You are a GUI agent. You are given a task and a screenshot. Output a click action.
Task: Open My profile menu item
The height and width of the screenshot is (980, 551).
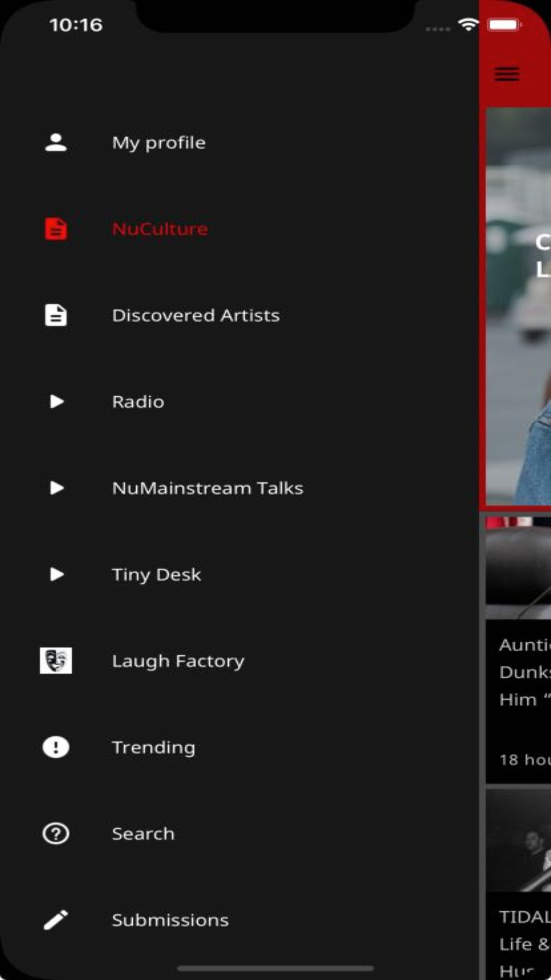239,143
